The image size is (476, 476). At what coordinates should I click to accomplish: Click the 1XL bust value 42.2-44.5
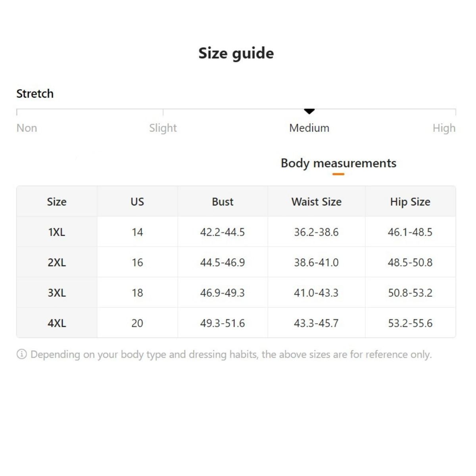point(223,232)
